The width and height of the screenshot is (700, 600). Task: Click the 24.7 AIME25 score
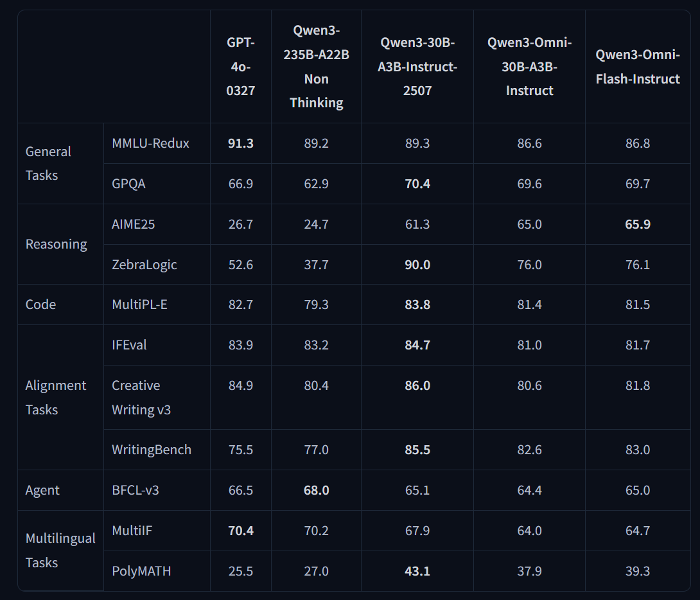coord(316,224)
